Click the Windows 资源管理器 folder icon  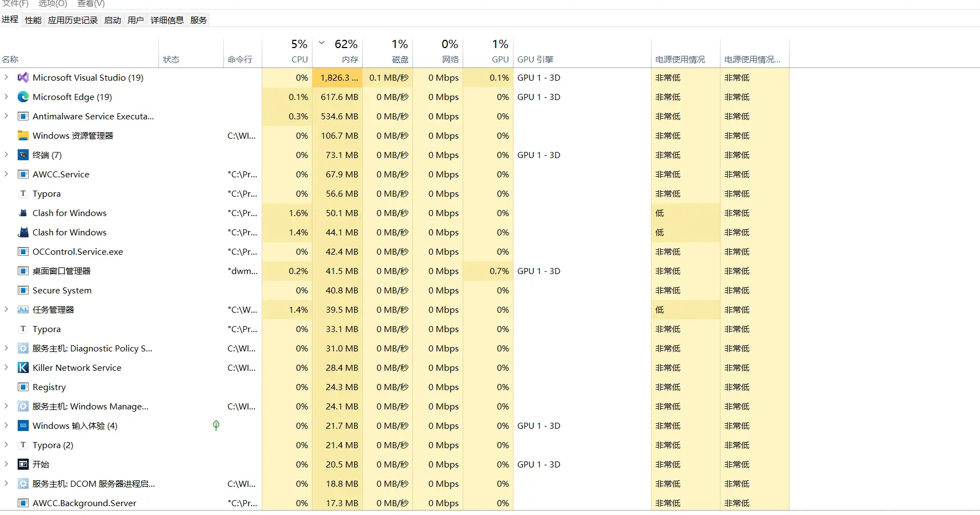click(x=23, y=136)
